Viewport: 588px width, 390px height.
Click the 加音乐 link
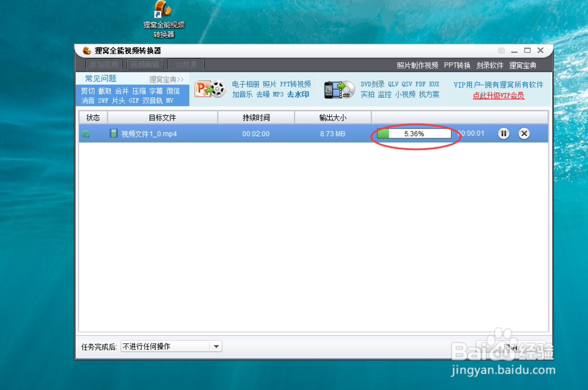(x=242, y=94)
